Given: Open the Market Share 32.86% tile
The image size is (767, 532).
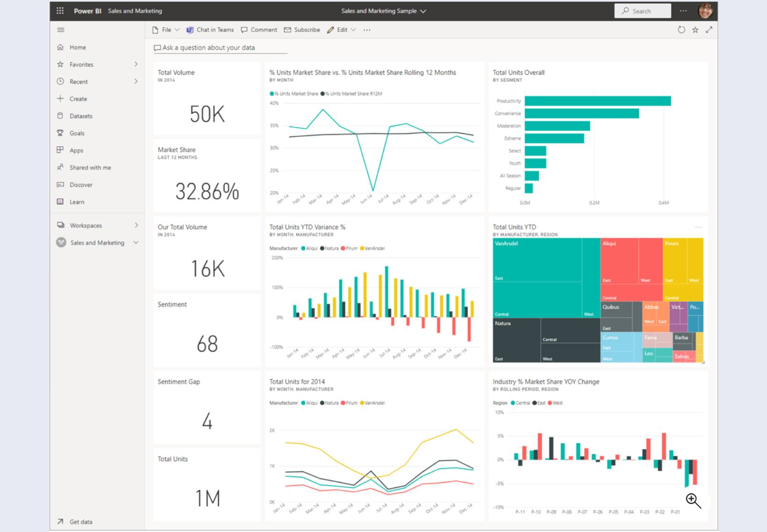Looking at the screenshot, I should [207, 176].
